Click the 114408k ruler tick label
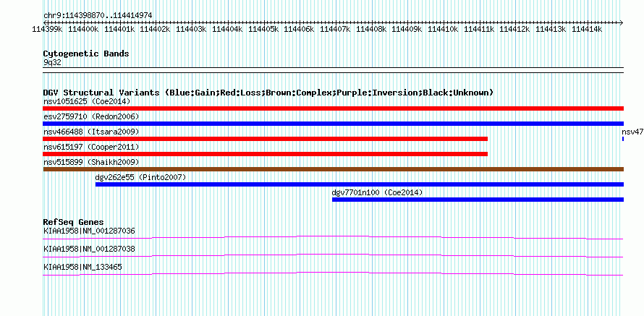 (x=371, y=29)
